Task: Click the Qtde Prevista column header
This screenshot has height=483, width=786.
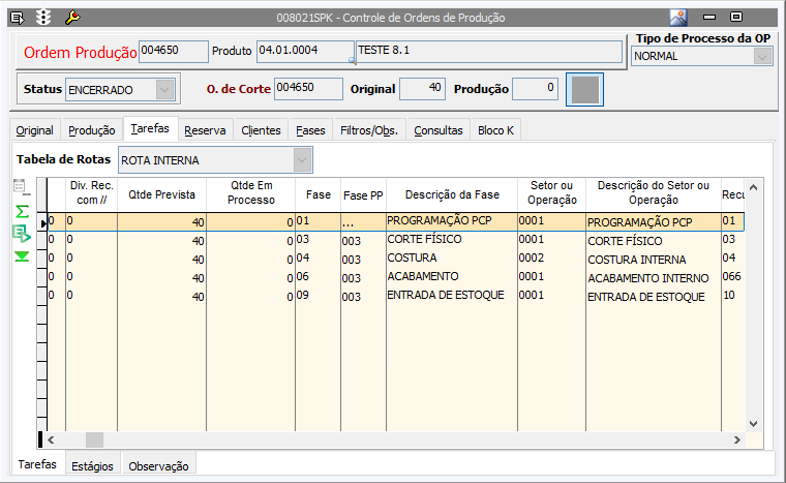Action: coord(162,195)
